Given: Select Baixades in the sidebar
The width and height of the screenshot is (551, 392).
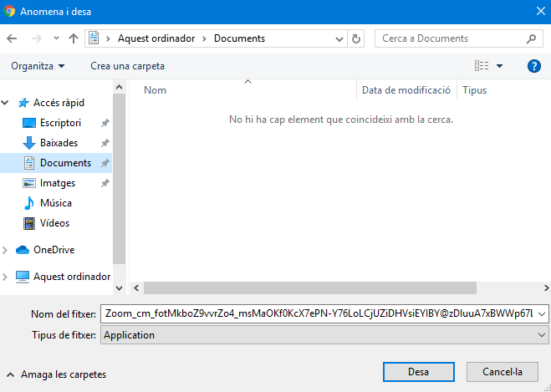Looking at the screenshot, I should (59, 143).
